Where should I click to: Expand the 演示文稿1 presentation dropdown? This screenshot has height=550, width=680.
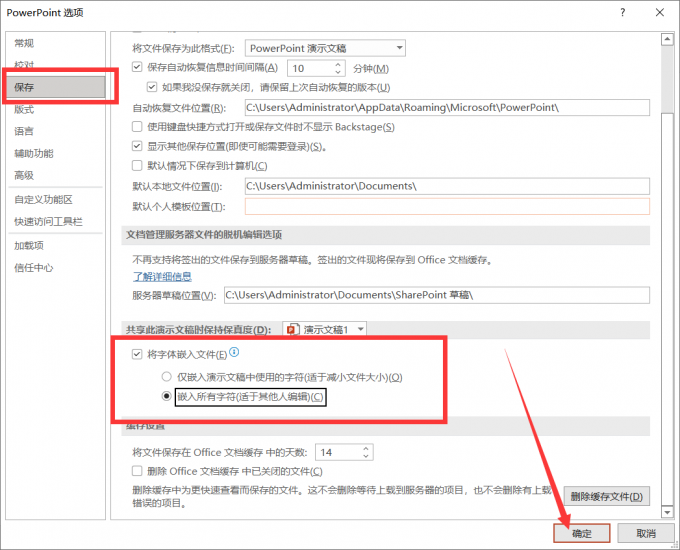361,330
